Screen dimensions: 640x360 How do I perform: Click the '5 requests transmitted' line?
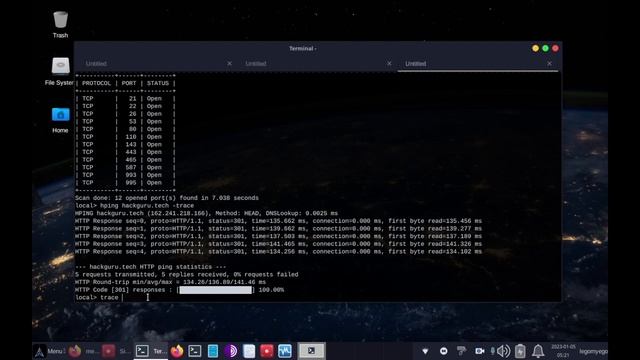187,275
